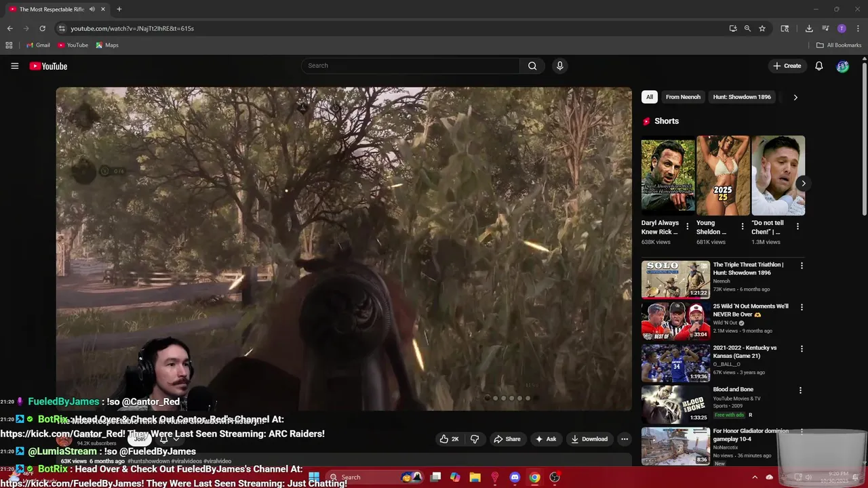Open OBS Studio from the taskbar
The image size is (868, 488).
tap(554, 477)
